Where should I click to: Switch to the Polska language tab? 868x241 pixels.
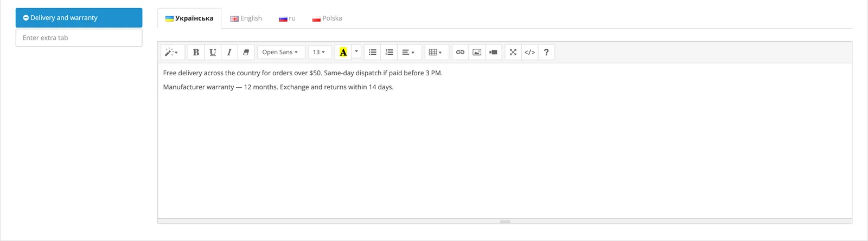coord(327,18)
